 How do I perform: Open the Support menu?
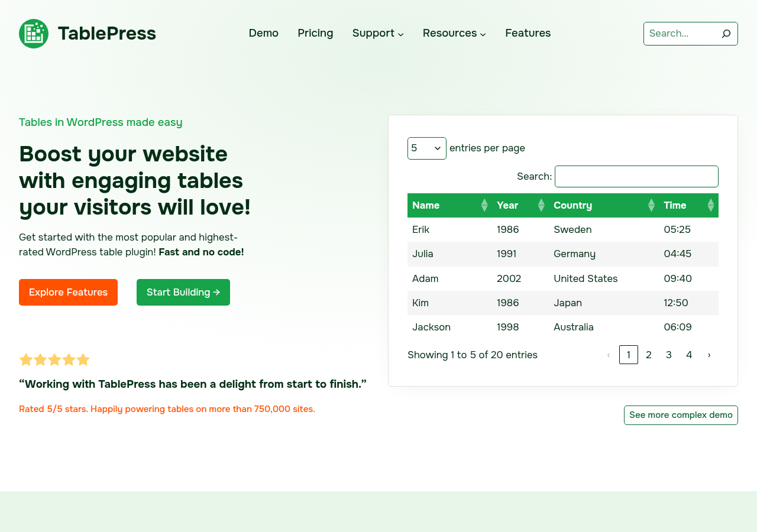[373, 33]
